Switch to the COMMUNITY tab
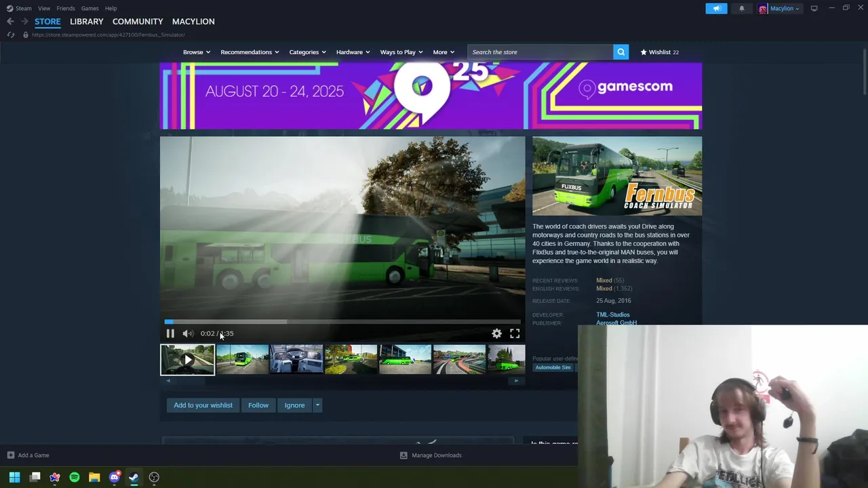 [138, 22]
